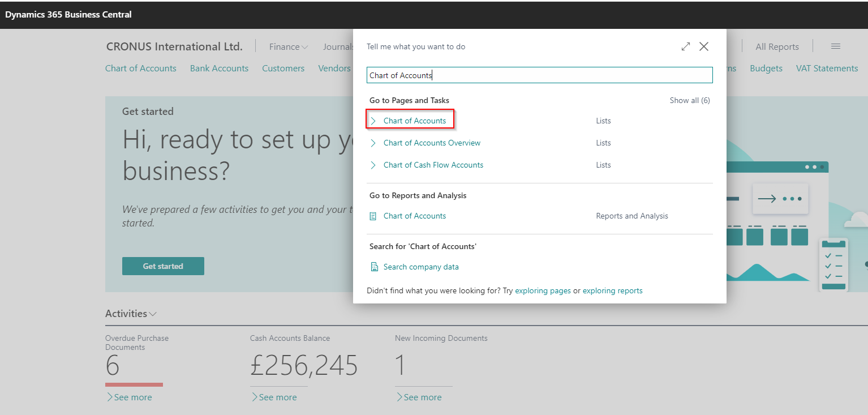The height and width of the screenshot is (415, 868).
Task: Open Chart of Cash Flow Accounts result
Action: point(433,165)
